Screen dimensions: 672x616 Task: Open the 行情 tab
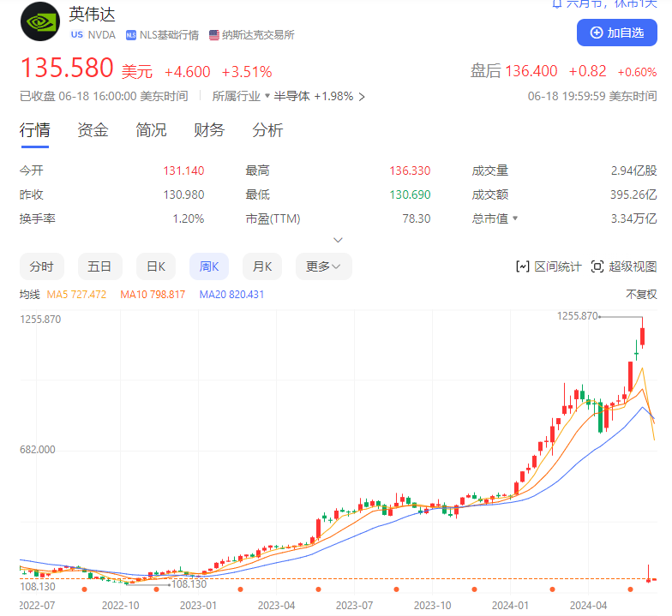click(x=34, y=130)
